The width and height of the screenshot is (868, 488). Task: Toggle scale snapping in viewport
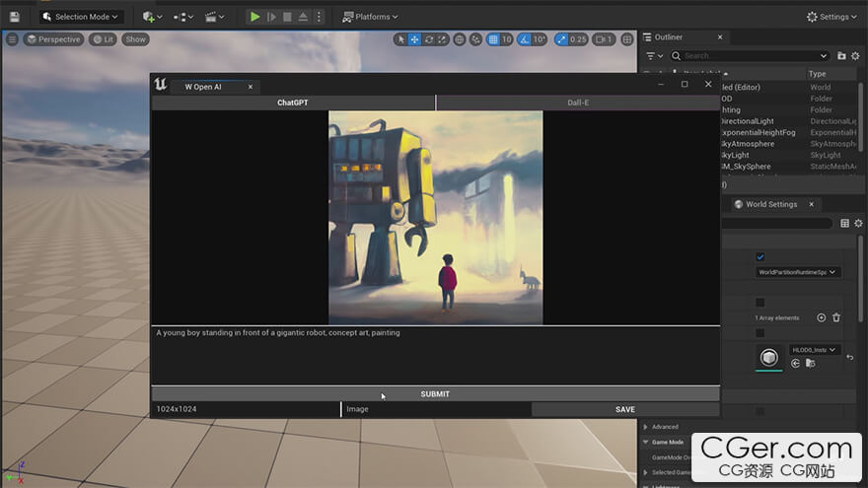click(x=561, y=39)
